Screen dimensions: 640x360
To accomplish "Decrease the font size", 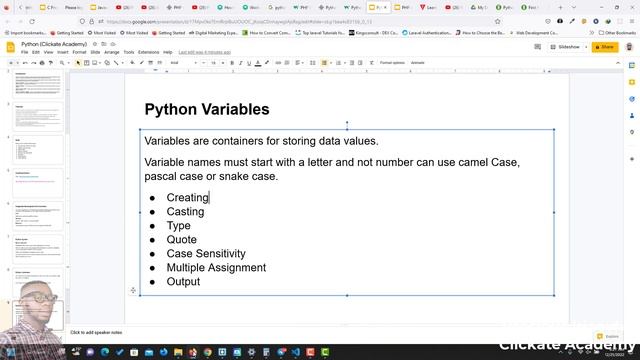I will tap(203, 63).
